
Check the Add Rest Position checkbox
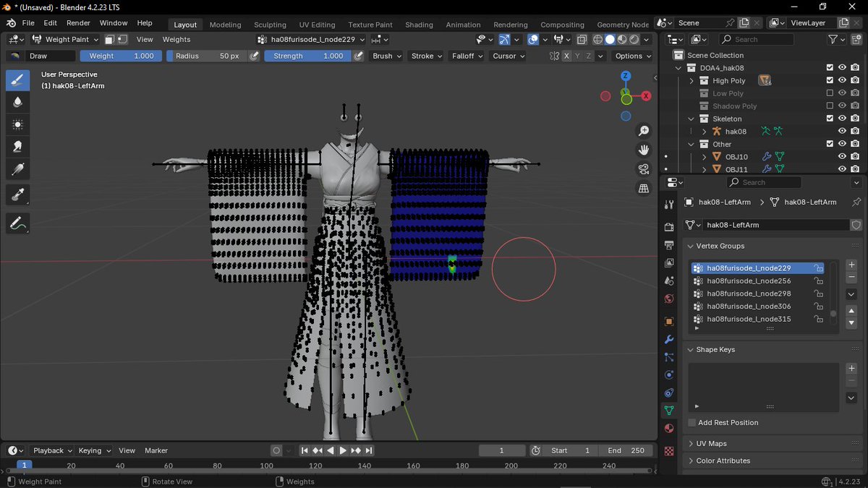pyautogui.click(x=692, y=423)
